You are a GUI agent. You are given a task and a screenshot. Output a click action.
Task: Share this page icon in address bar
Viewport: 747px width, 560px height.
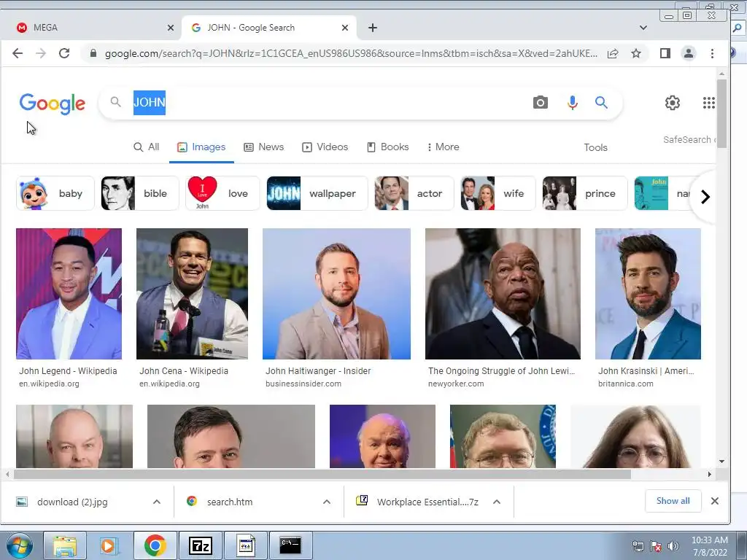[x=613, y=53]
